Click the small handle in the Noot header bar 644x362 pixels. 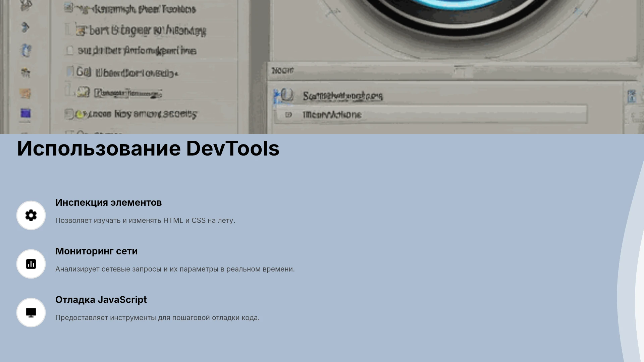[464, 71]
